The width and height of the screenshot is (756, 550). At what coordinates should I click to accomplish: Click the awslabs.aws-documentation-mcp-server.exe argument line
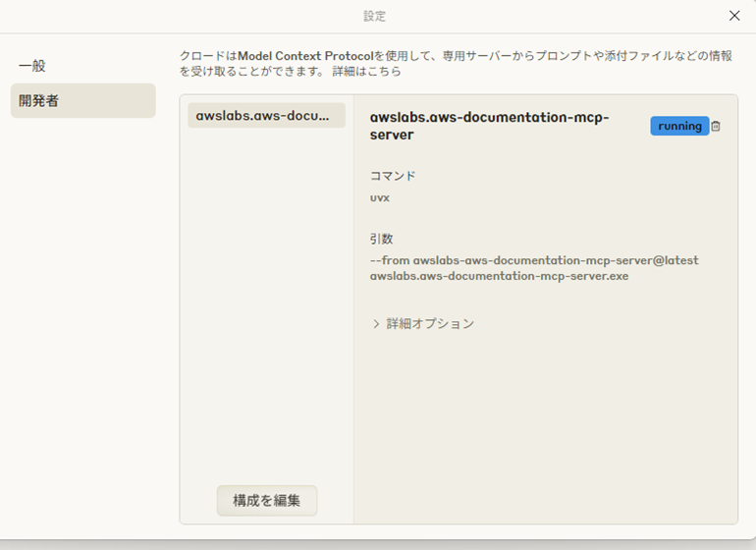click(x=499, y=276)
